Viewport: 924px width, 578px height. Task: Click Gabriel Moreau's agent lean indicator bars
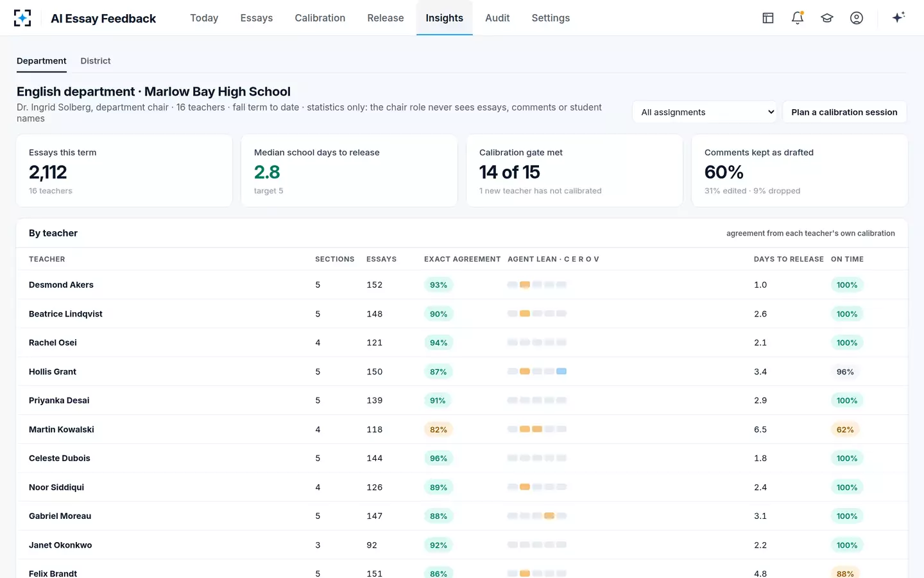point(537,516)
